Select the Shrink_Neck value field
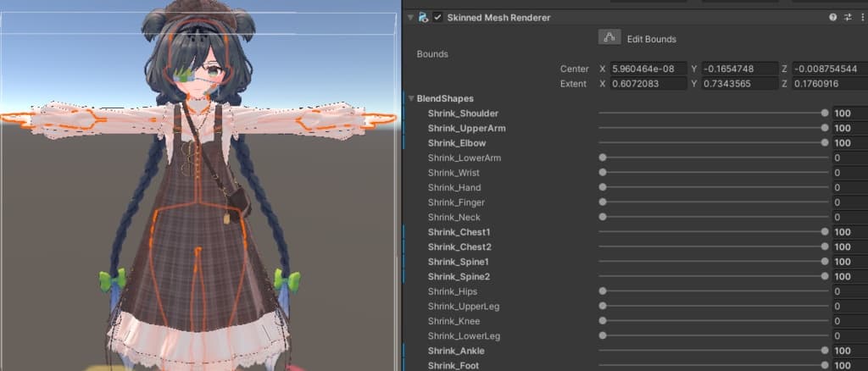 tap(849, 218)
